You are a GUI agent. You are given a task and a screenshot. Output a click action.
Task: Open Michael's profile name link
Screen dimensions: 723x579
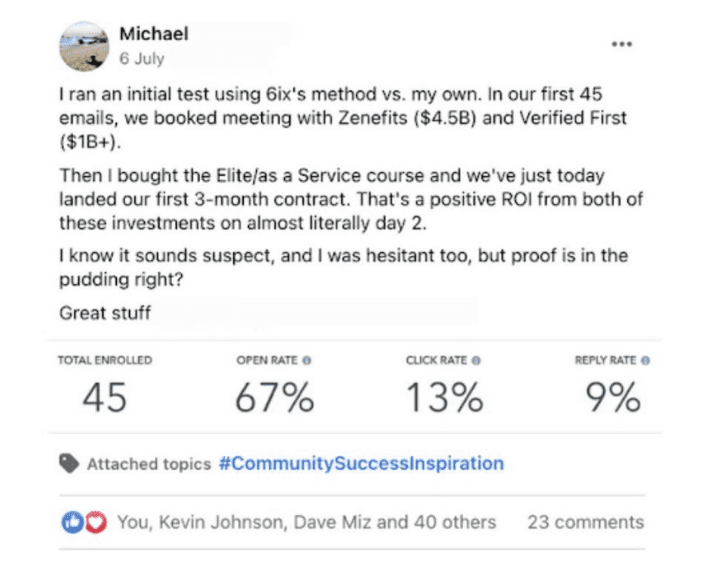[154, 34]
